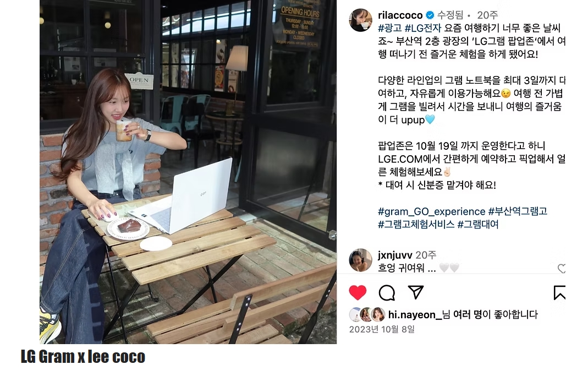
Task: Open the comment speech bubble icon
Action: coord(387,293)
